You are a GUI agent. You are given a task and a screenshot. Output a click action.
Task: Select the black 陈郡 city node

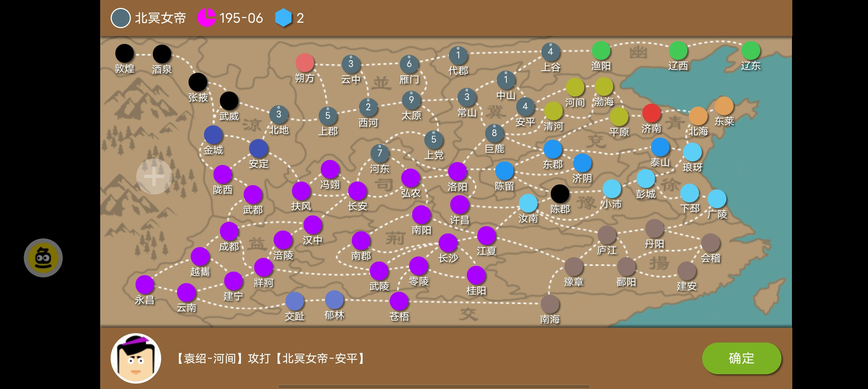pos(560,194)
